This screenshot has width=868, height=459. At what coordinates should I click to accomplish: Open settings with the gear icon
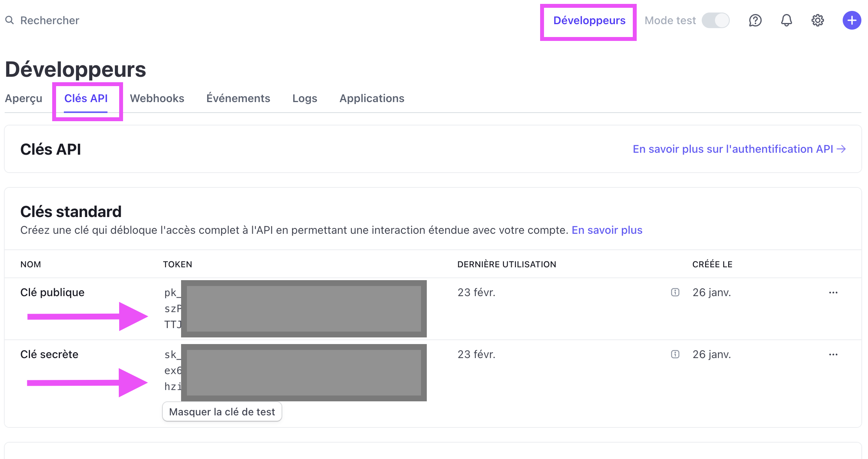point(817,20)
